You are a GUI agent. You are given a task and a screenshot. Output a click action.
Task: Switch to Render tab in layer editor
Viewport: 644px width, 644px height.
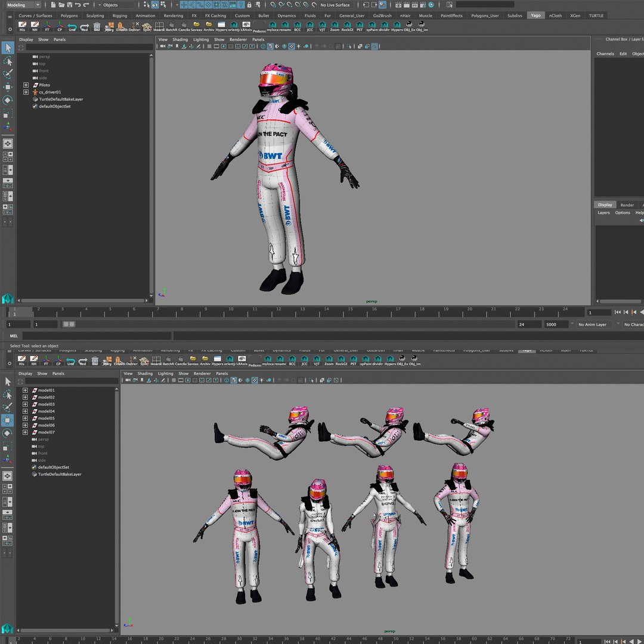627,205
